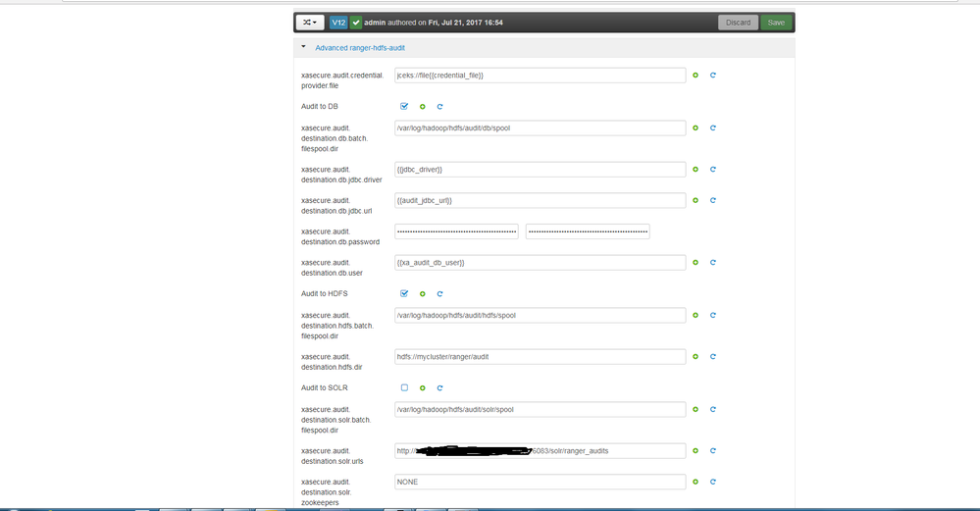Uncheck the Audit to HDFS checkbox
This screenshot has width=980, height=511.
coord(404,293)
